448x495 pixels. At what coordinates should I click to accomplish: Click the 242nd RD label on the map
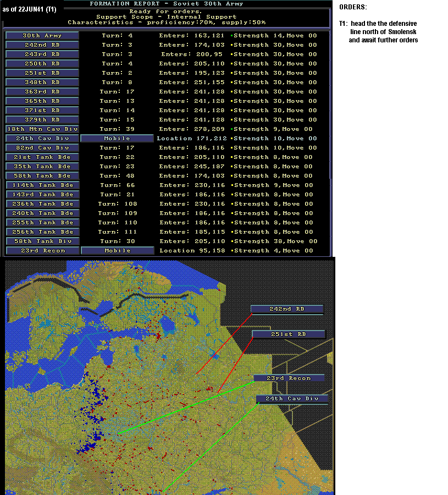click(287, 309)
